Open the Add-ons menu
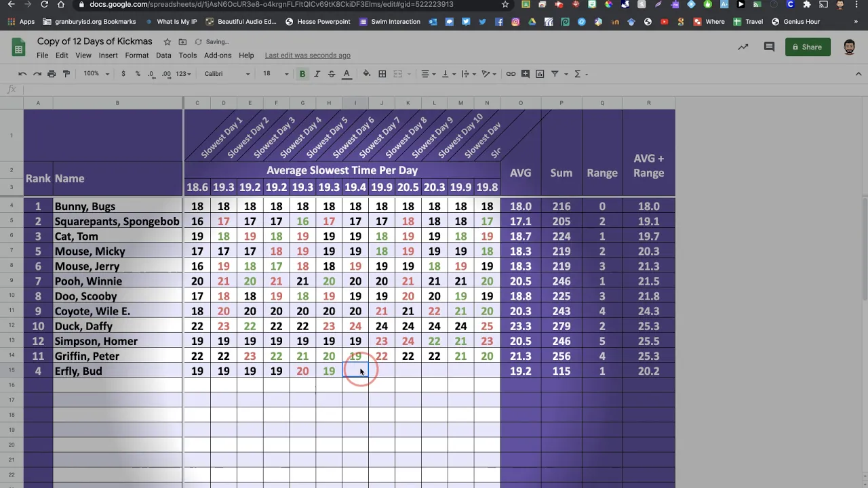Viewport: 868px width, 488px height. coord(218,56)
